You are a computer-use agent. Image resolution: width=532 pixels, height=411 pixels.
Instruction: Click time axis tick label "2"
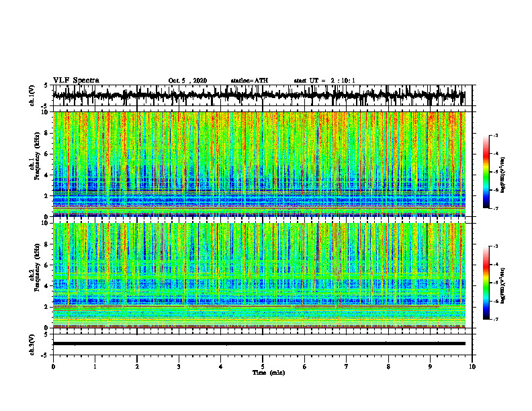point(137,367)
